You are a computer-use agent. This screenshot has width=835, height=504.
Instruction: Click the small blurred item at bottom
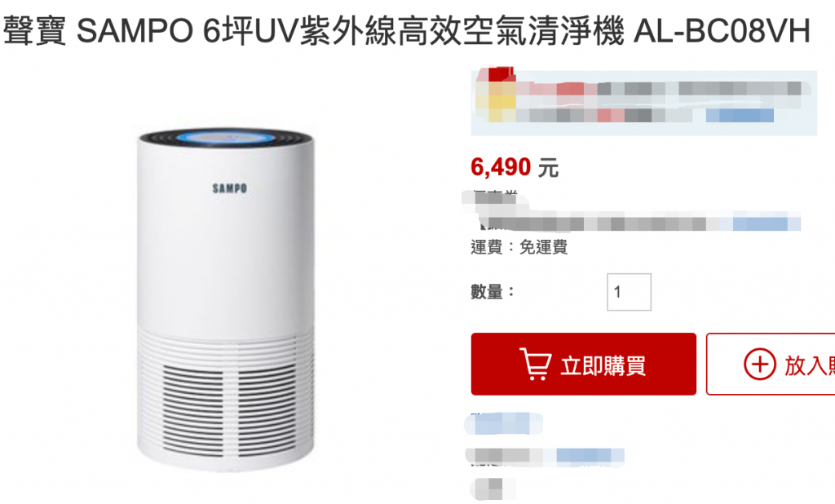point(493,489)
